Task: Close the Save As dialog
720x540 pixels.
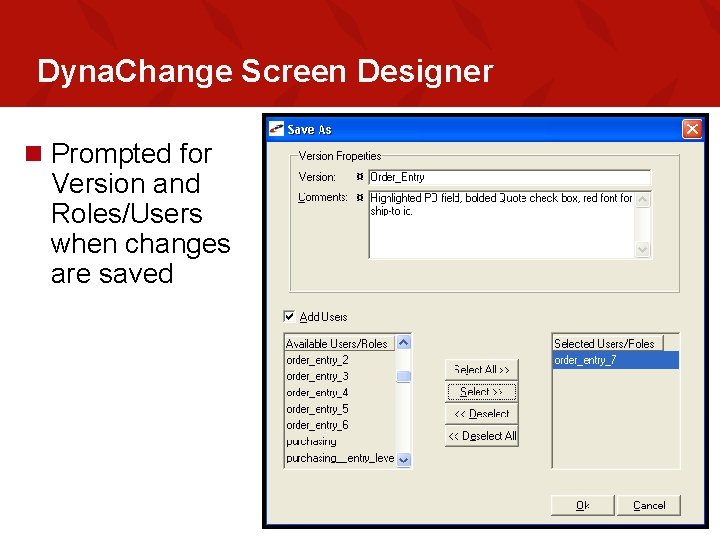Action: (x=692, y=129)
